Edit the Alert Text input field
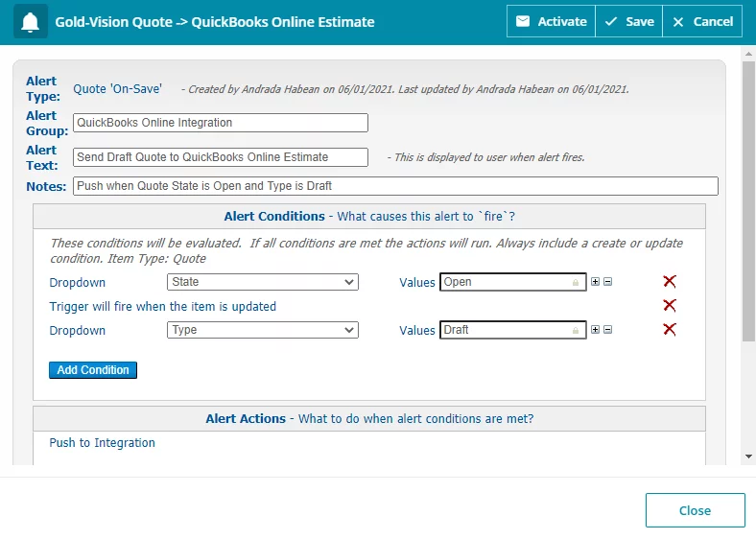The height and width of the screenshot is (539, 756). point(221,157)
